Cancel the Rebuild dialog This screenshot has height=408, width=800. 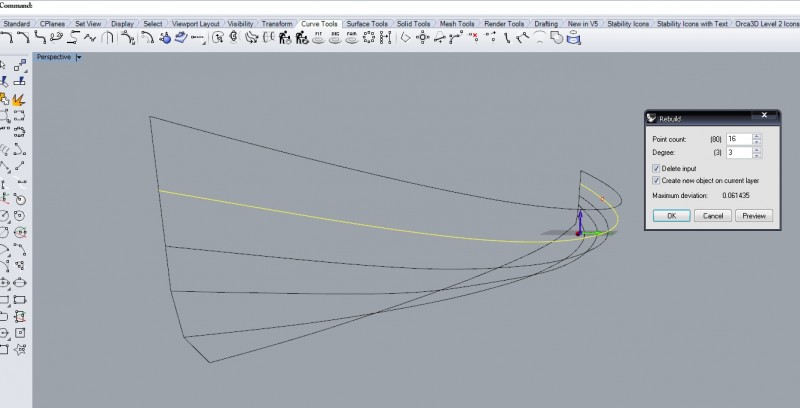click(712, 215)
